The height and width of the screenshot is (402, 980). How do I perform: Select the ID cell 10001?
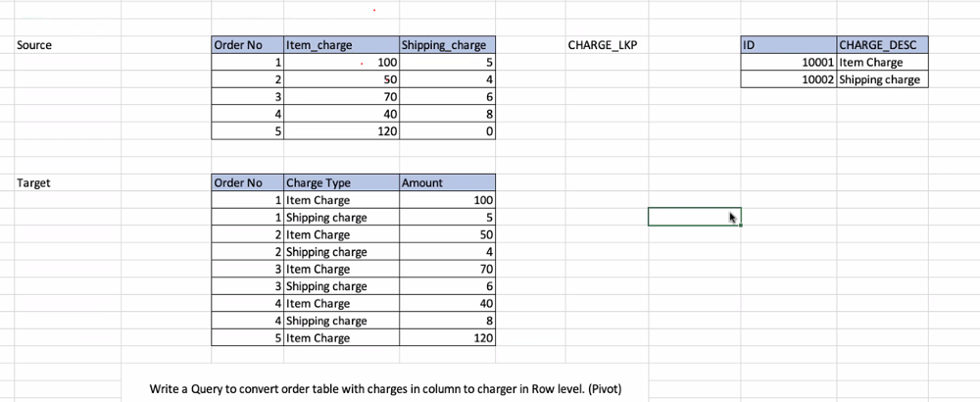(x=789, y=63)
